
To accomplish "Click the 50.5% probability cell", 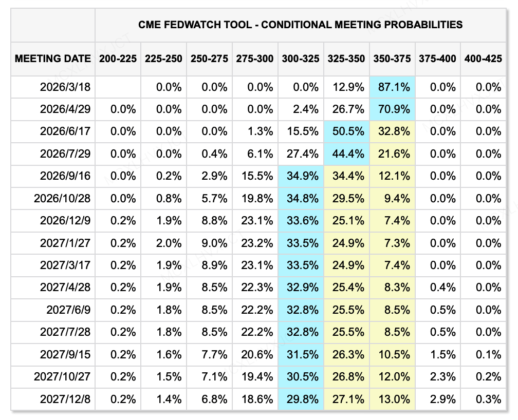I will (x=346, y=131).
